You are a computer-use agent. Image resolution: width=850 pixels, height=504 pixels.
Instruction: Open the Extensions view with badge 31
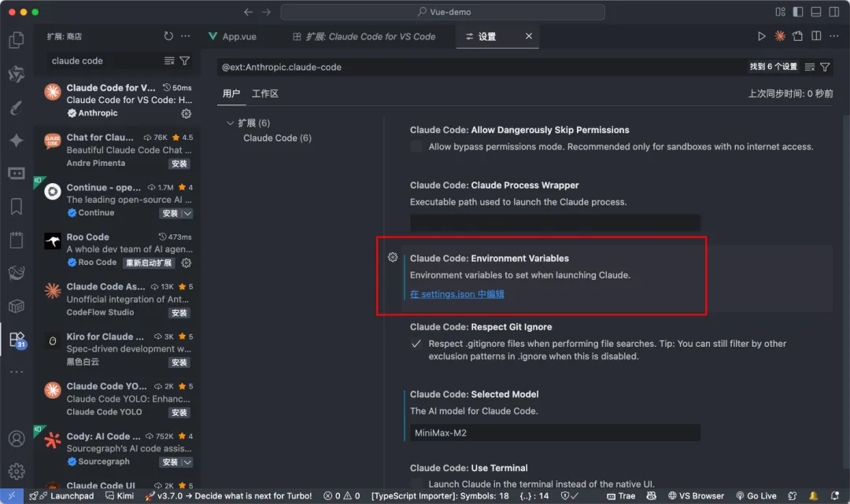(x=16, y=340)
